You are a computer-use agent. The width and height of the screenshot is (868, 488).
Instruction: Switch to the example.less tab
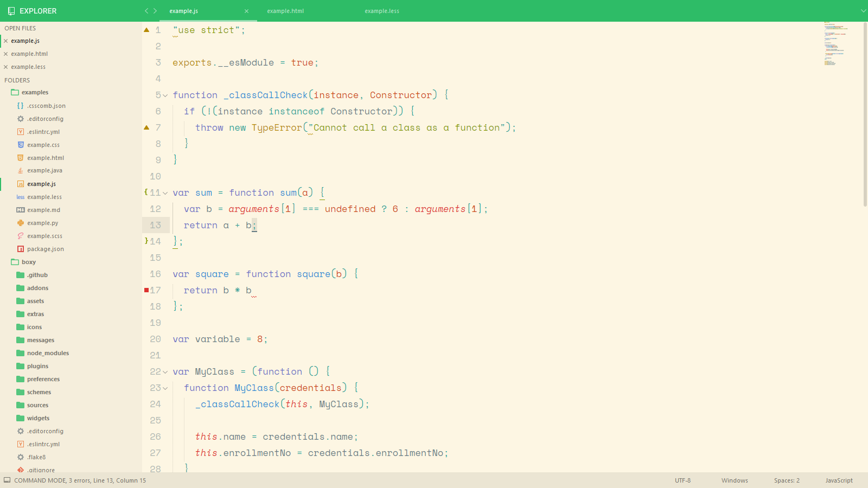click(x=382, y=11)
